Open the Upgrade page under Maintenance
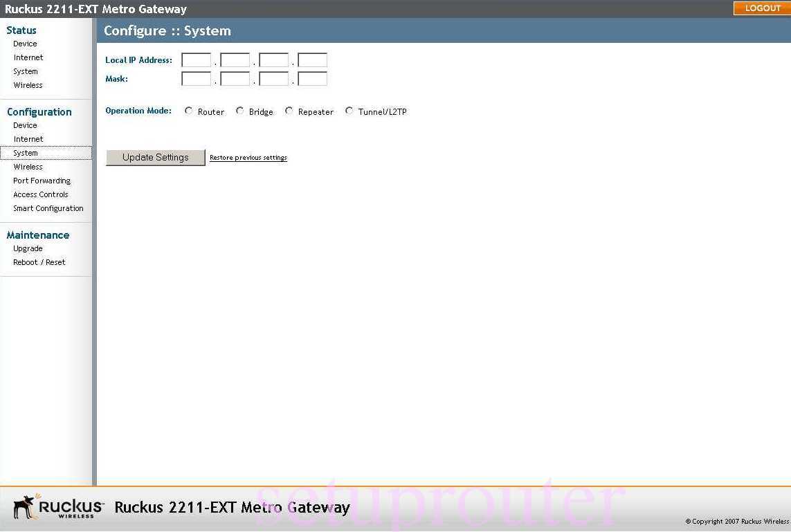 [28, 248]
